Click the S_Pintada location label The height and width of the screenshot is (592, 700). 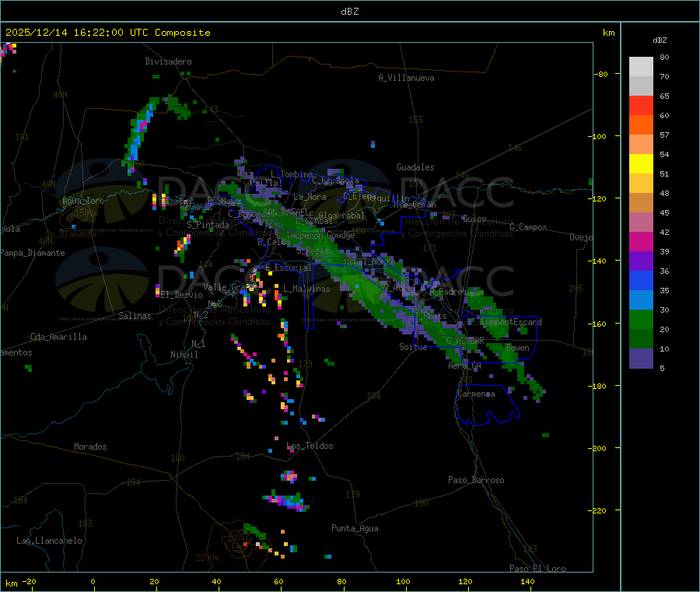tap(208, 225)
